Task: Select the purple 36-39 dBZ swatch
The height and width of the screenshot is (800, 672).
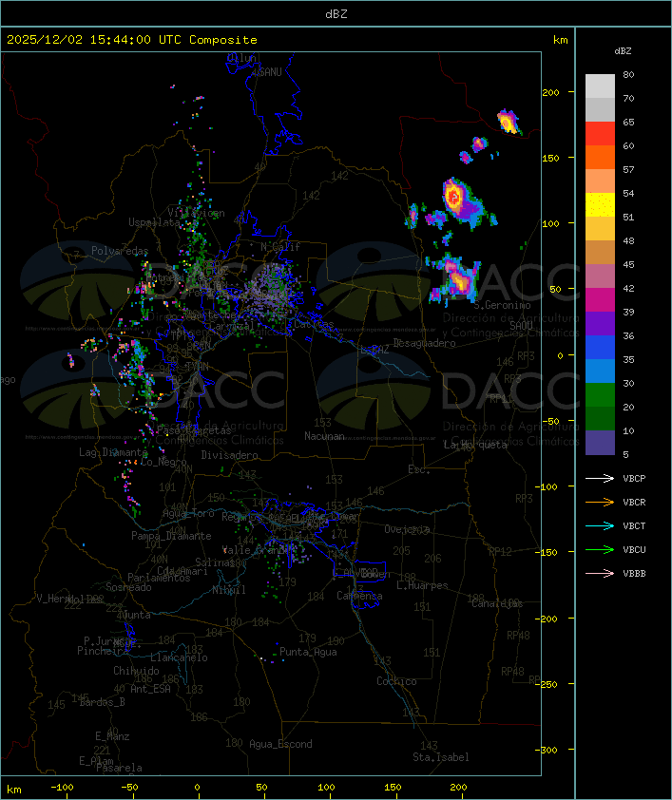Action: click(600, 324)
